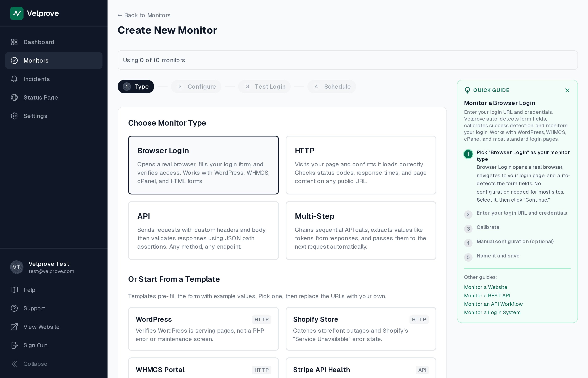
Task: Click the "Other guides:" label
Action: click(480, 277)
